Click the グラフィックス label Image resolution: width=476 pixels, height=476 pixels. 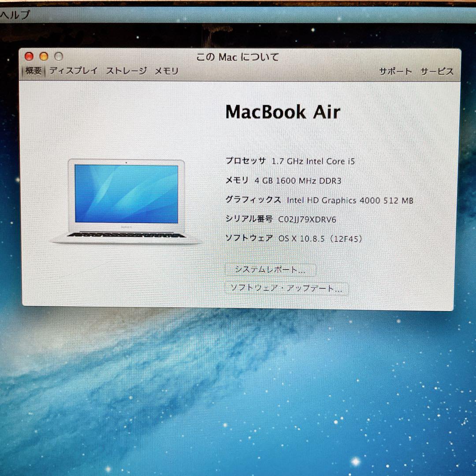tap(253, 200)
